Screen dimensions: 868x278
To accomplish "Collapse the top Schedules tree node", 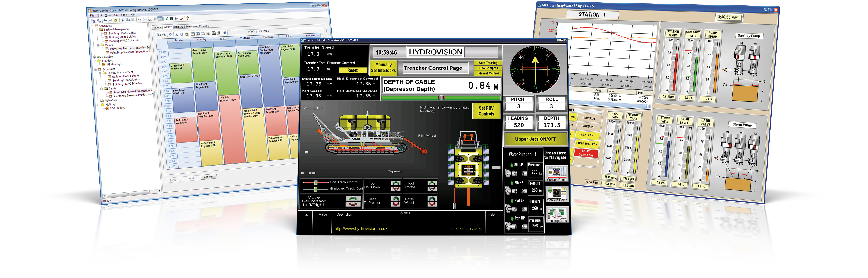I will 92,26.
